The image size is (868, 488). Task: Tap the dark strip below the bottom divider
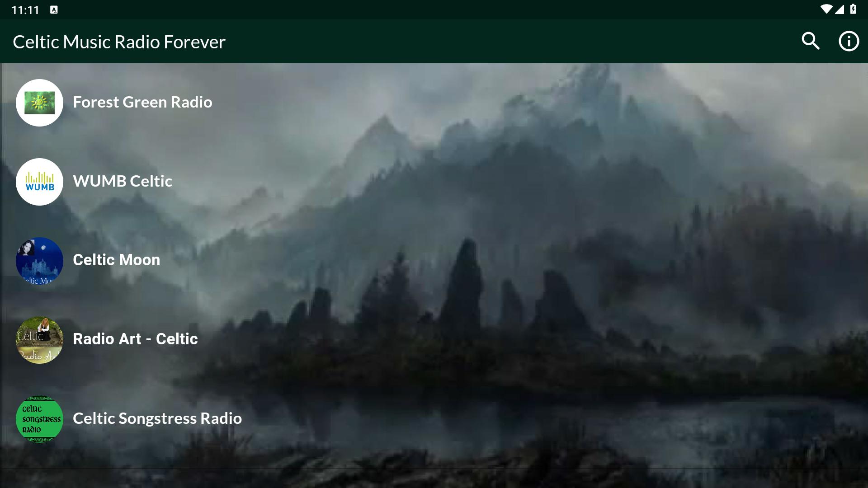(434, 479)
